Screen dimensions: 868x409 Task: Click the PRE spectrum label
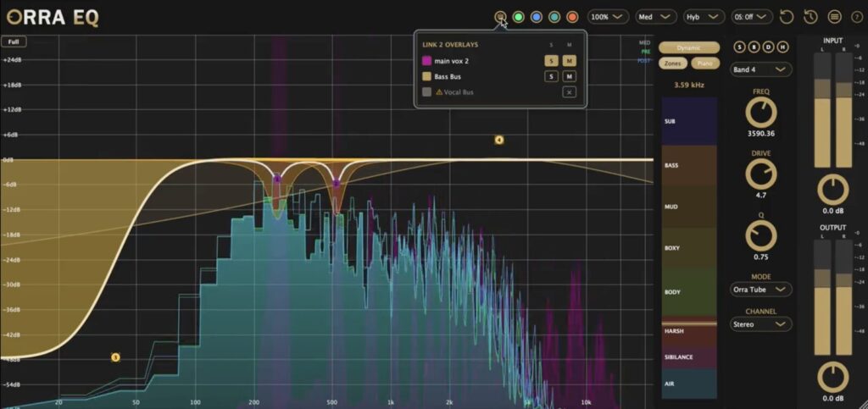tap(644, 52)
